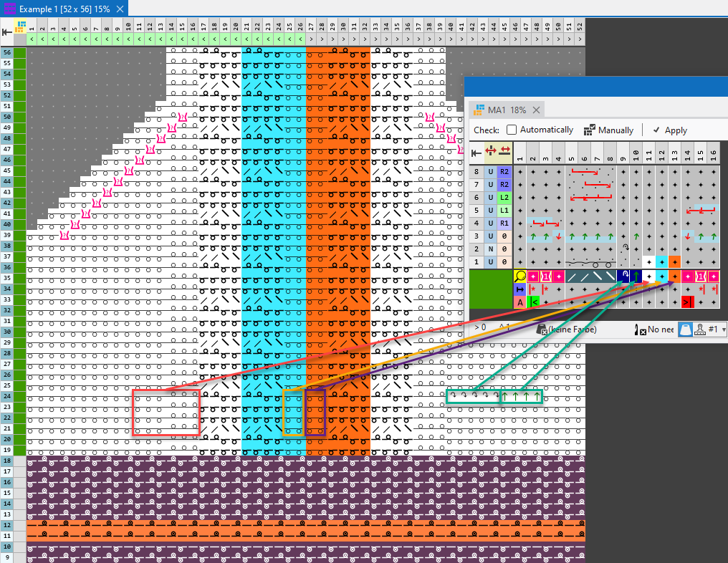The width and height of the screenshot is (728, 563).
Task: Select the Manually check grid icon
Action: [589, 130]
